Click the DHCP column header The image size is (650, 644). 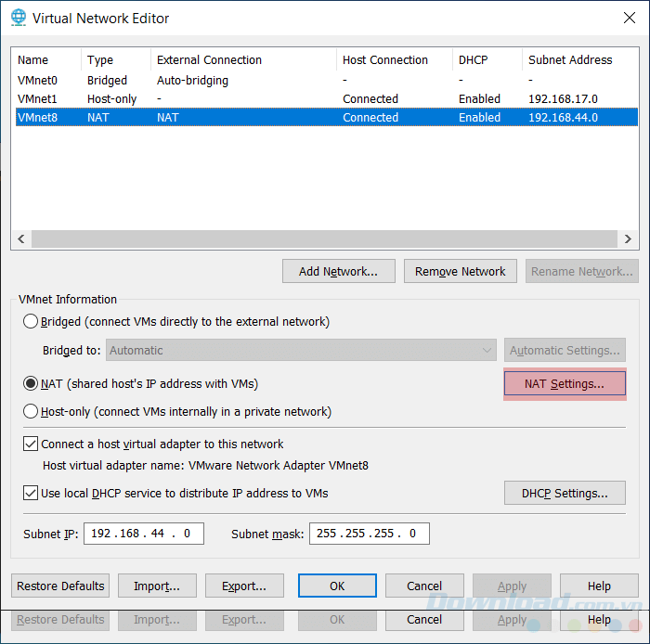pos(487,59)
